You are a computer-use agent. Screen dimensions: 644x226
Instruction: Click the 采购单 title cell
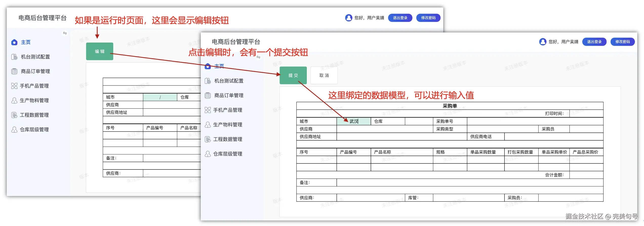coord(450,106)
